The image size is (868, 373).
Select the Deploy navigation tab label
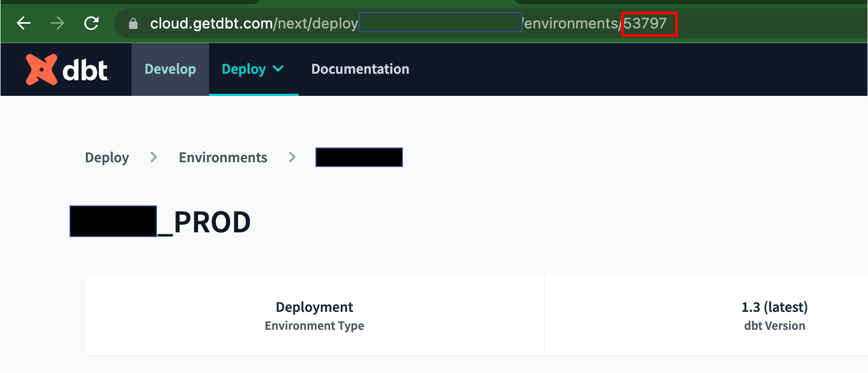243,69
